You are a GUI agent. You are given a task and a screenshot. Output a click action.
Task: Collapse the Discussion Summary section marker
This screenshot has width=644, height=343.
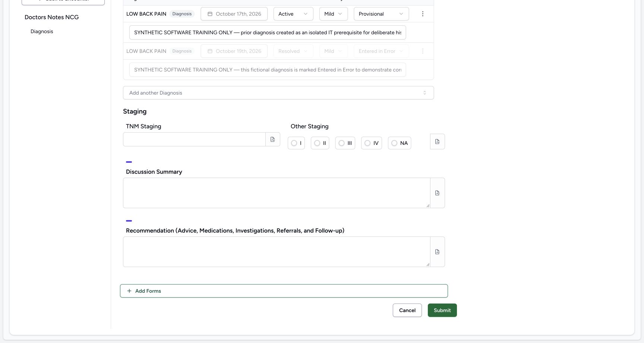(x=129, y=162)
